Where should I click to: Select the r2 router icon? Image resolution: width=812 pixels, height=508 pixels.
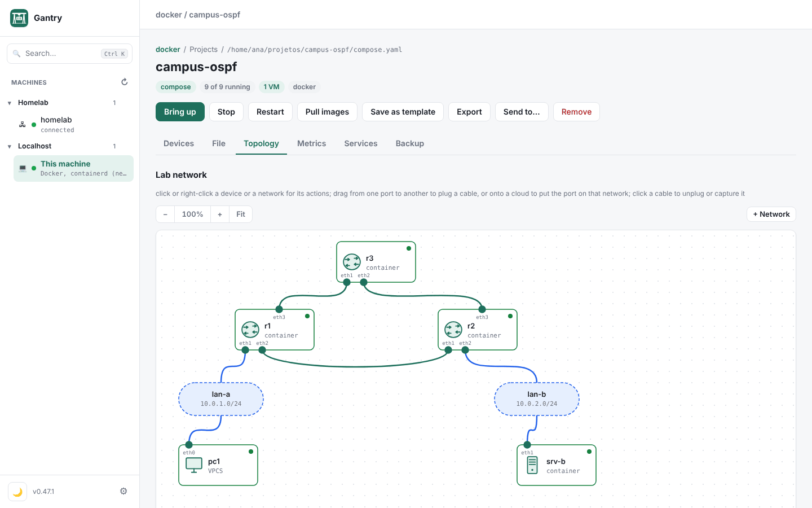click(453, 330)
